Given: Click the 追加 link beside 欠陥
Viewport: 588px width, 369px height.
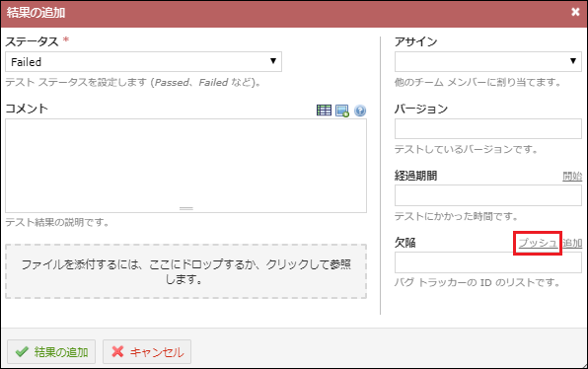Looking at the screenshot, I should 572,243.
